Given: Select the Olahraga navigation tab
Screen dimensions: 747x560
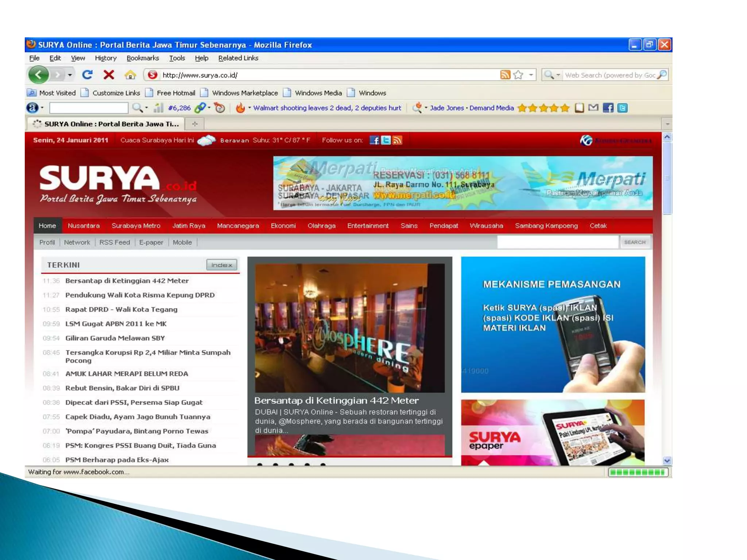Looking at the screenshot, I should coord(321,226).
